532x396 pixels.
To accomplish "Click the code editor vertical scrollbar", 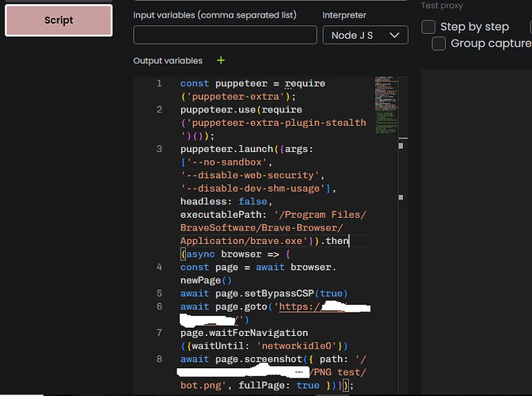I will [403, 234].
